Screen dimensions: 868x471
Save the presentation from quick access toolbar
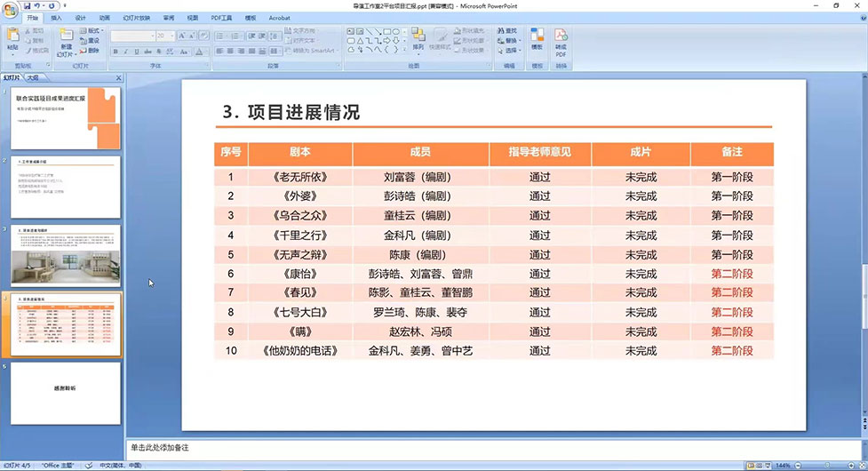tap(28, 5)
